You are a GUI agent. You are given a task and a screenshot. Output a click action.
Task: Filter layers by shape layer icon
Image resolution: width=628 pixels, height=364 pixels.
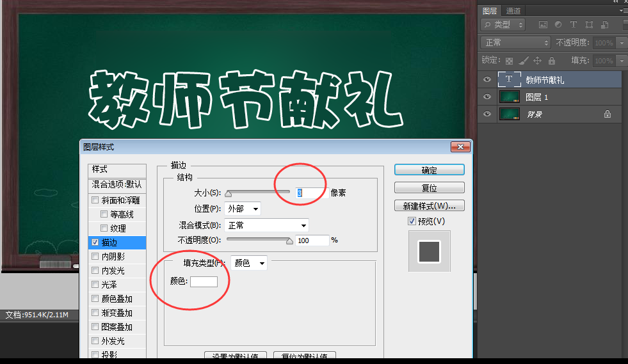589,25
